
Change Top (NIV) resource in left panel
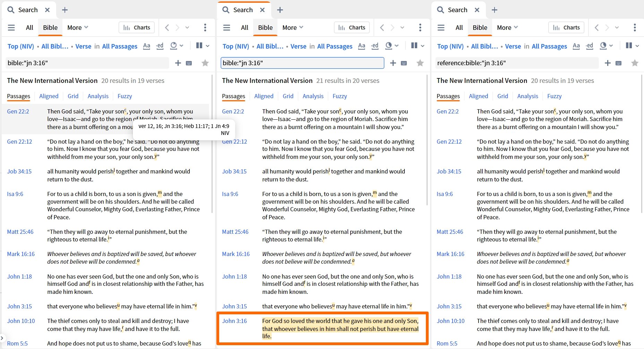(21, 46)
